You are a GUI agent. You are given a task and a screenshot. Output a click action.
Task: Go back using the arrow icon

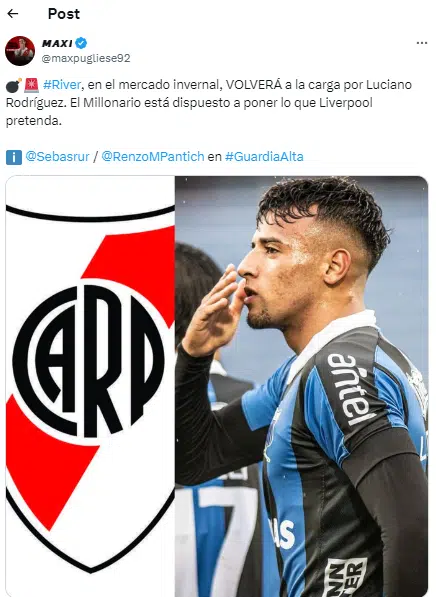(13, 14)
